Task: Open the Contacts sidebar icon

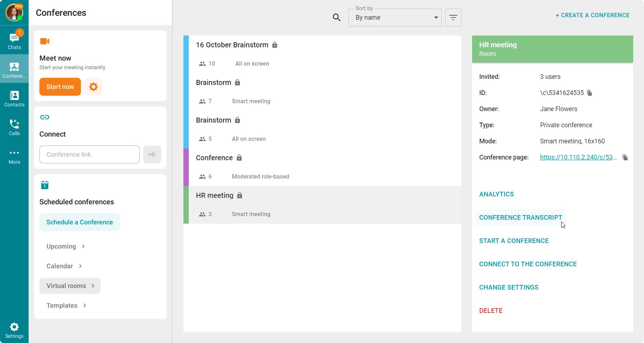Action: pyautogui.click(x=14, y=98)
